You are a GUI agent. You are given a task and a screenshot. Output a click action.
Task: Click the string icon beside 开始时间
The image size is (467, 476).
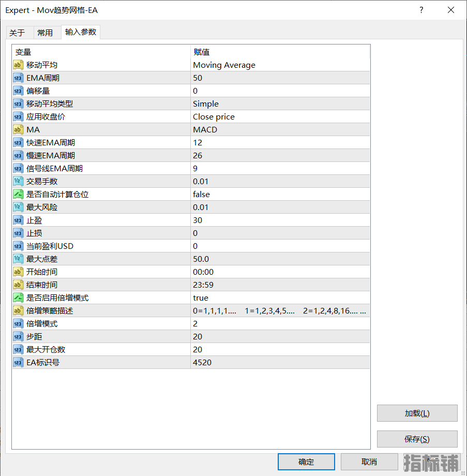[x=18, y=272]
